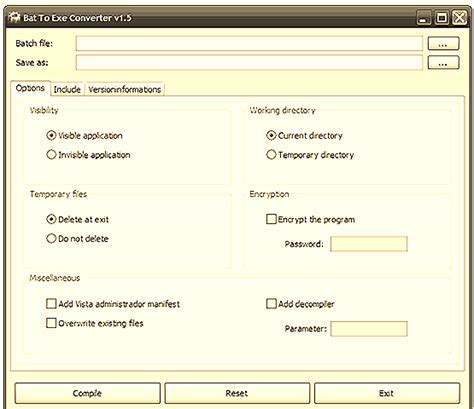Switch to the Include tab

67,89
